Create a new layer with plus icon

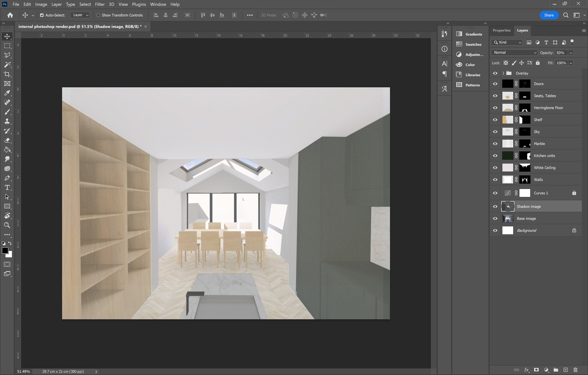point(565,370)
